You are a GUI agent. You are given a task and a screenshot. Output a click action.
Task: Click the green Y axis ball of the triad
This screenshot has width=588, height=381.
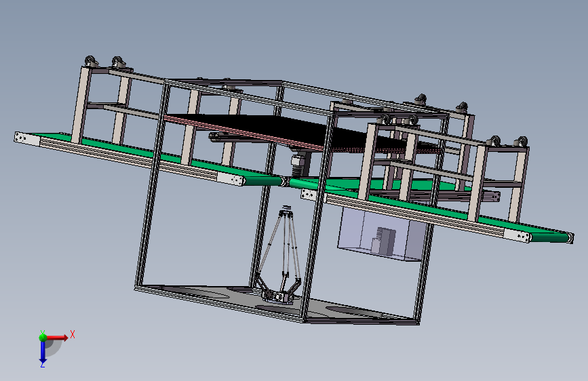(x=43, y=337)
